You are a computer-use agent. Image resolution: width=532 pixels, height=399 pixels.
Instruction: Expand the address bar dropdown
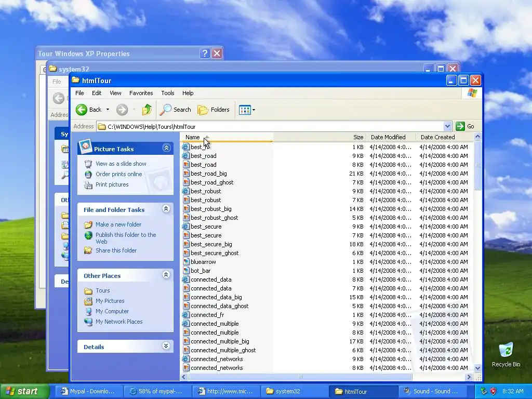point(447,127)
